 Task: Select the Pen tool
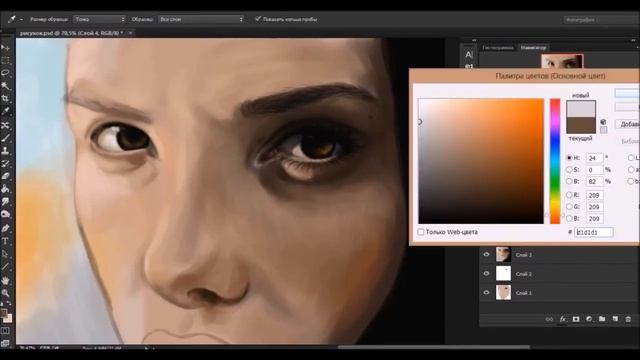click(x=5, y=228)
